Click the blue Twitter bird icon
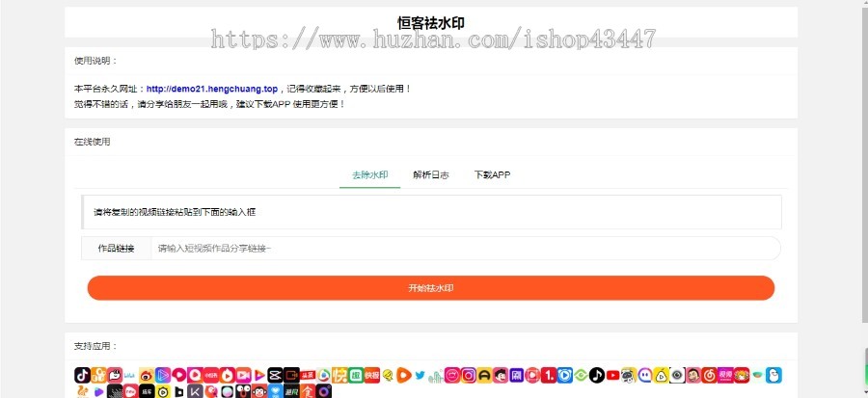This screenshot has width=868, height=398. tap(420, 375)
